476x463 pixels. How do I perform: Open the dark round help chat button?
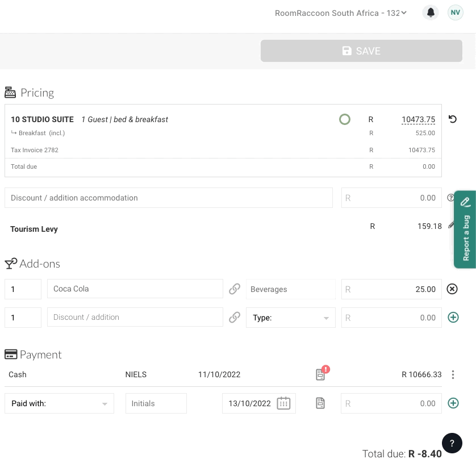(452, 443)
